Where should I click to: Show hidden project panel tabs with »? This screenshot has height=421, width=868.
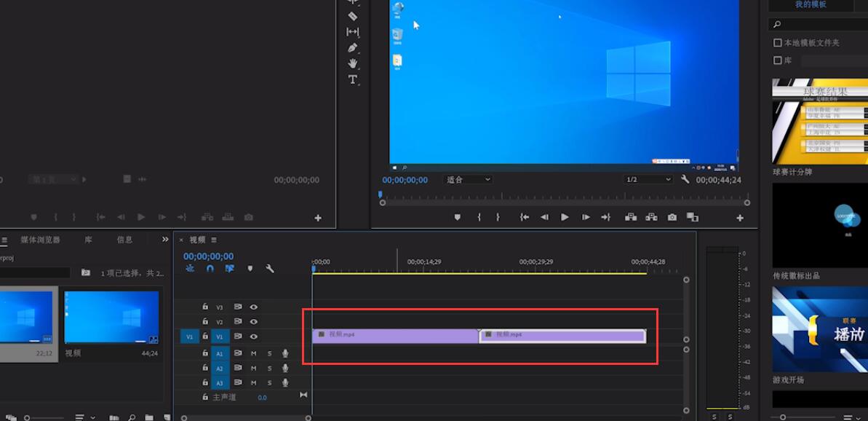click(x=165, y=240)
